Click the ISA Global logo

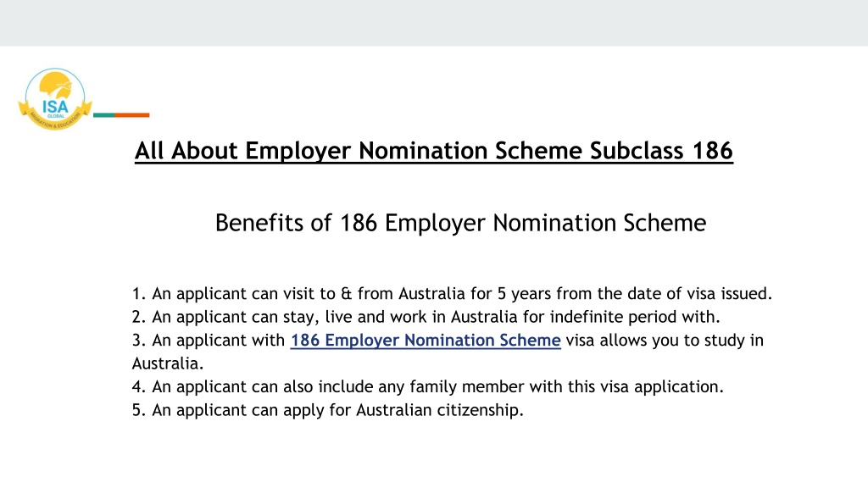click(x=55, y=99)
